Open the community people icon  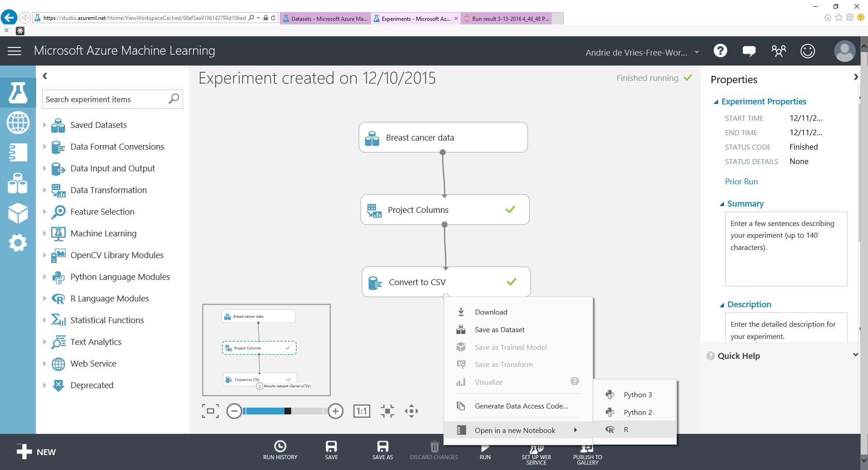point(778,51)
